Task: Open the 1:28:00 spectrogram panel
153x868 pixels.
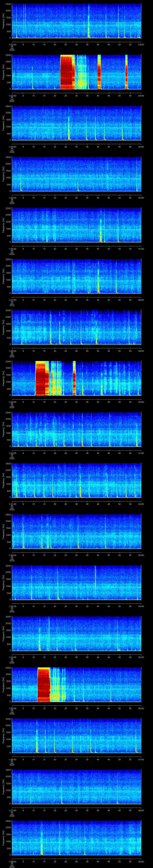Action: click(76, 327)
